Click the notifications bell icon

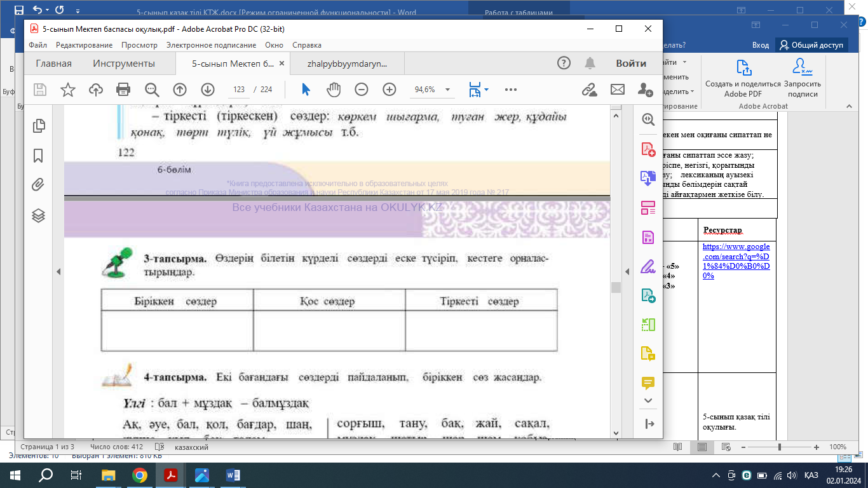point(590,63)
